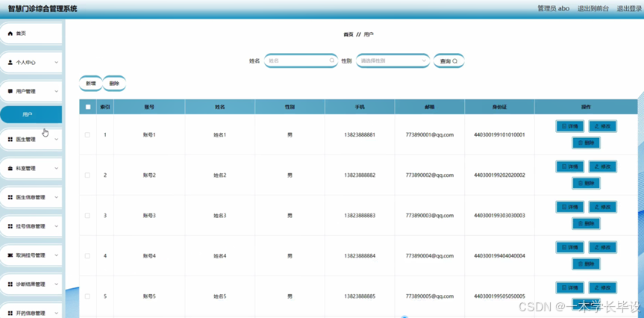Click the ticket icon beside 取消挂号管理
Image resolution: width=644 pixels, height=318 pixels.
click(x=10, y=255)
